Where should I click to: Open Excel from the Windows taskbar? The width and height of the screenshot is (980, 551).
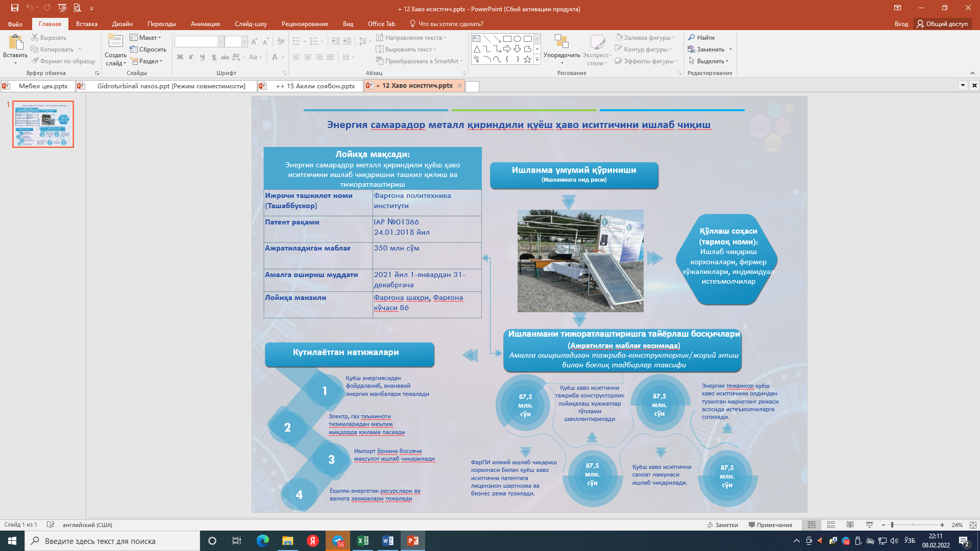pyautogui.click(x=363, y=541)
